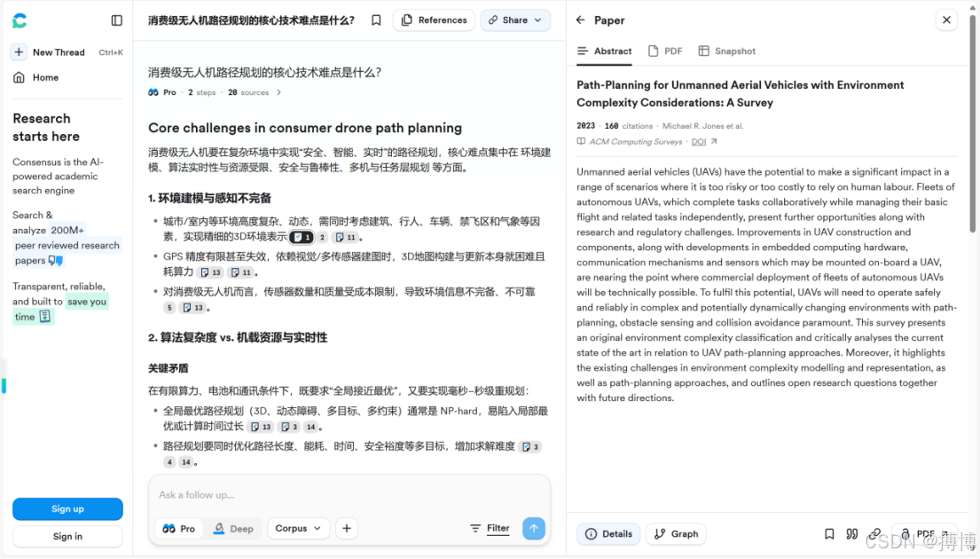
Task: Click the '关键矛盾' subheading
Action: tap(169, 368)
